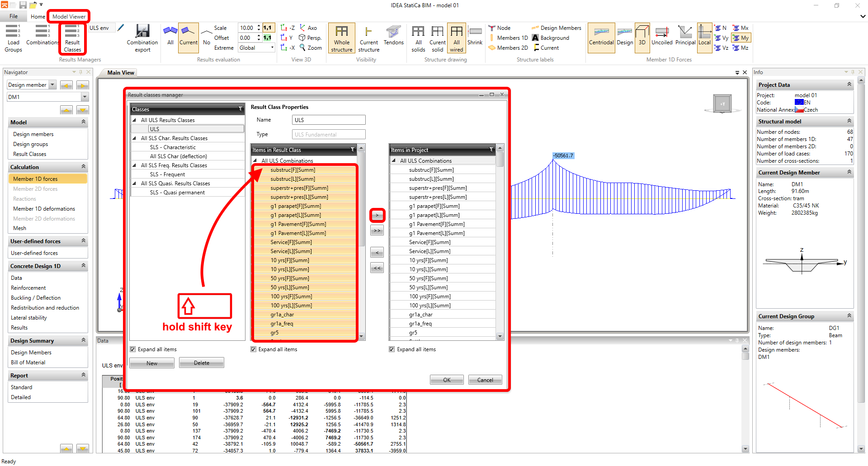
Task: Open the Design member dropdown in Navigator
Action: (x=52, y=85)
